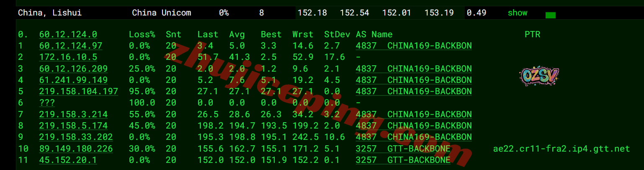The image size is (644, 170).
Task: Click the unknown '???' hop 6 link
Action: pos(47,103)
